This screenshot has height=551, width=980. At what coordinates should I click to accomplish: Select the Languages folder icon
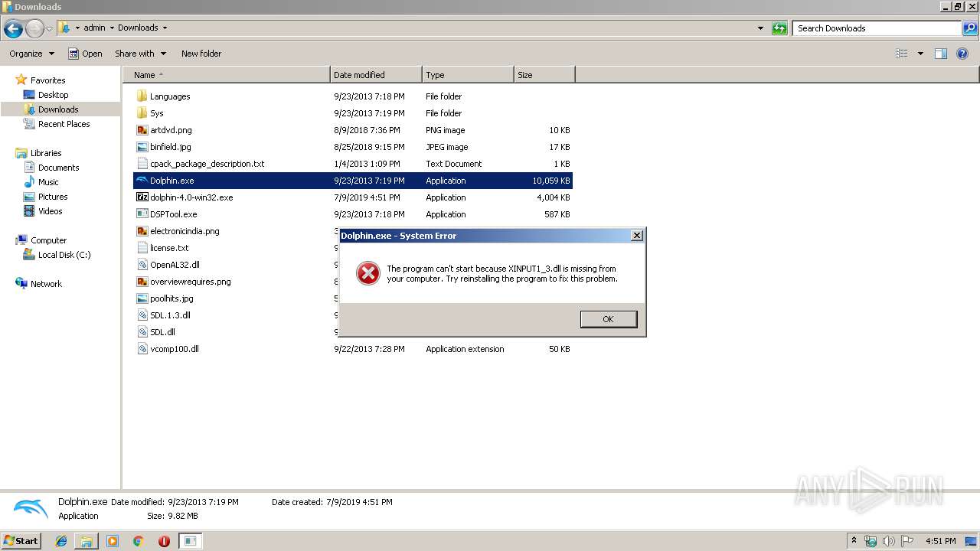(x=142, y=96)
